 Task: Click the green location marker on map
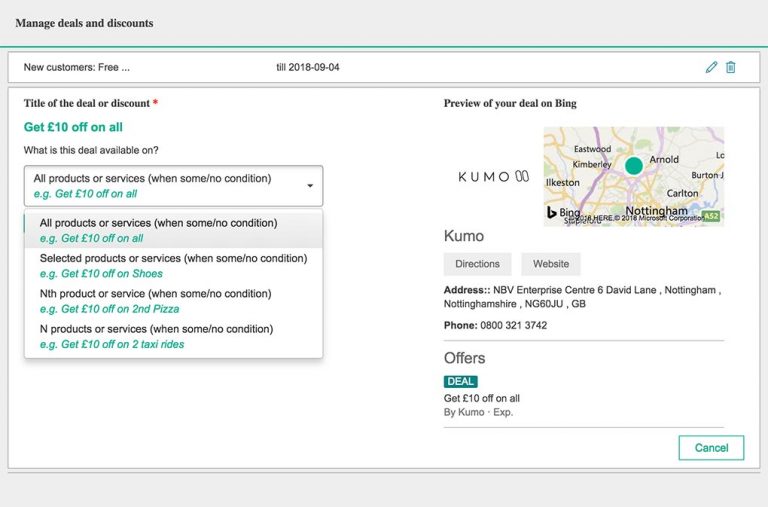[x=634, y=166]
